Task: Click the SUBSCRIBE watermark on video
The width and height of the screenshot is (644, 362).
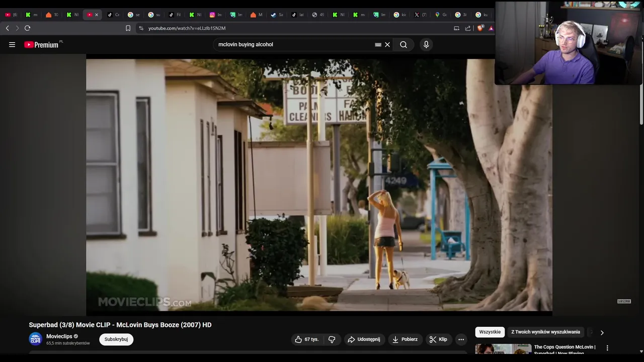Action: (624, 301)
